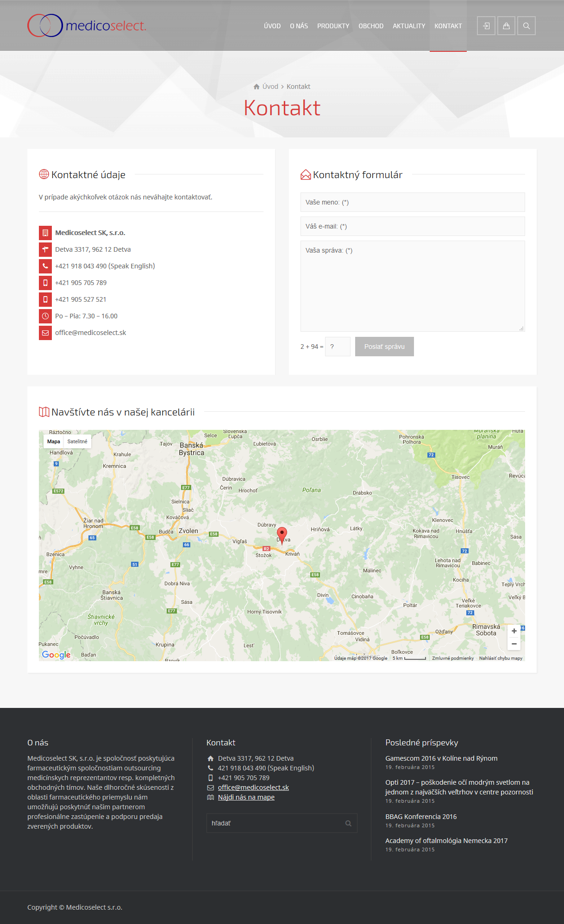Open the Nájdi nás na mape link
564x924 pixels.
[246, 797]
